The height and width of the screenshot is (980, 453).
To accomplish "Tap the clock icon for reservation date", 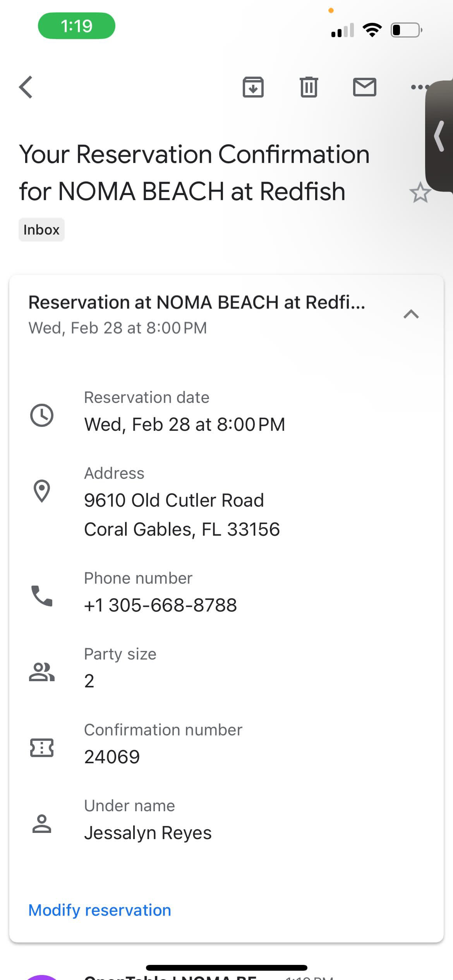I will 42,415.
